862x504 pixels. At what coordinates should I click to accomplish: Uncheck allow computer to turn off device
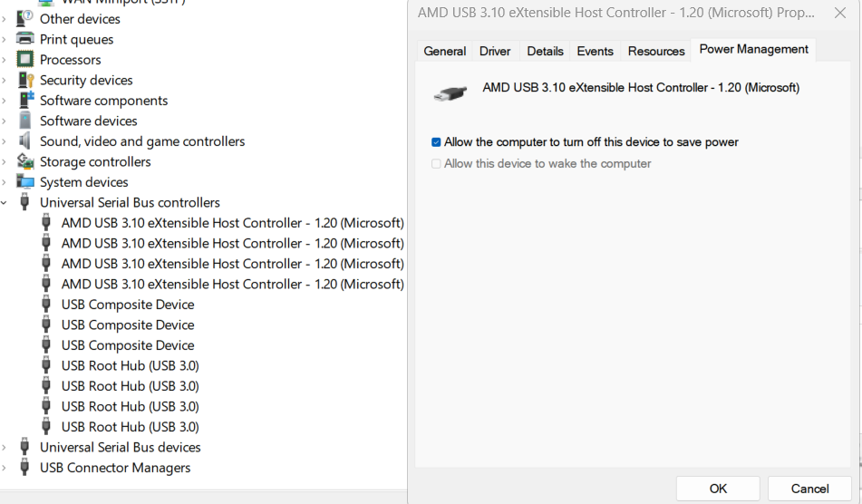click(436, 142)
